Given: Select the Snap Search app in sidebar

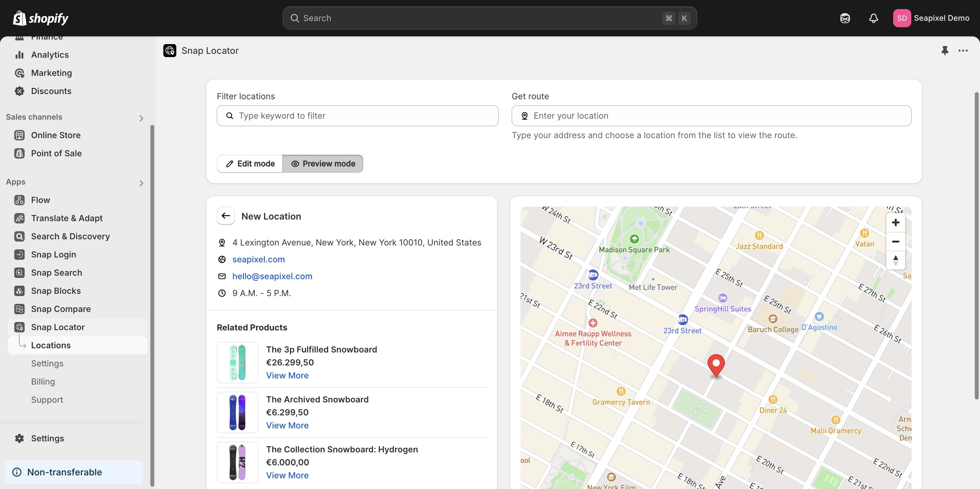Looking at the screenshot, I should click(56, 272).
